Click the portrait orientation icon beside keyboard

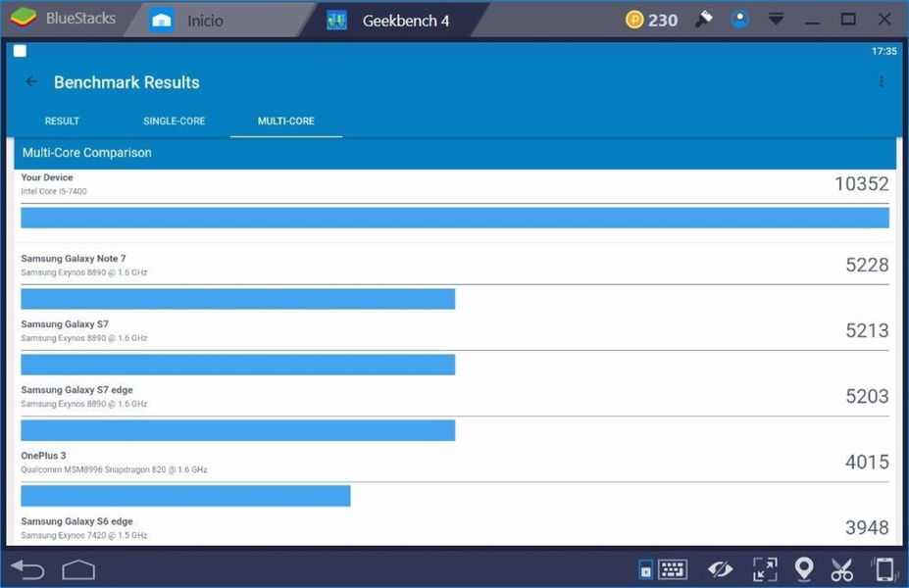(645, 569)
